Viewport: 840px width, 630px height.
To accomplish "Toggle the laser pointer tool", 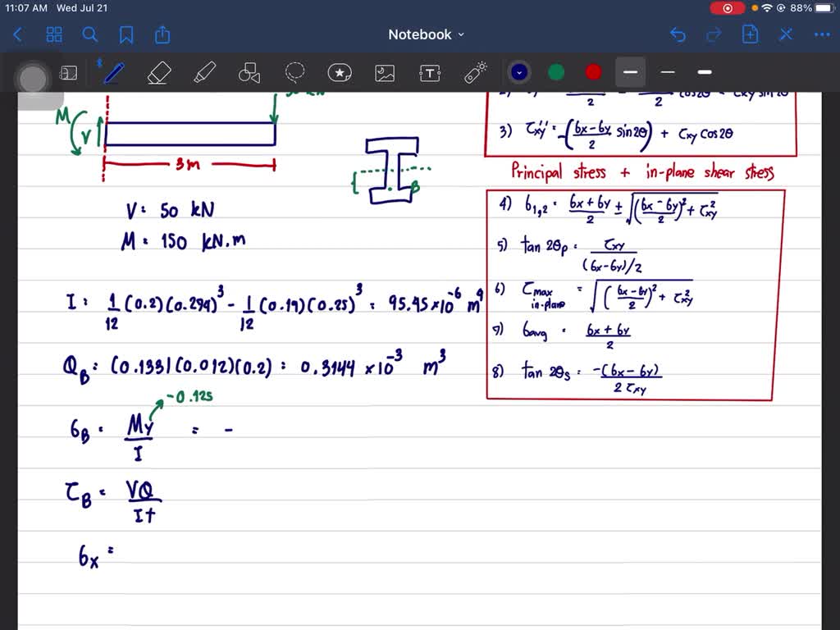I will (x=476, y=72).
